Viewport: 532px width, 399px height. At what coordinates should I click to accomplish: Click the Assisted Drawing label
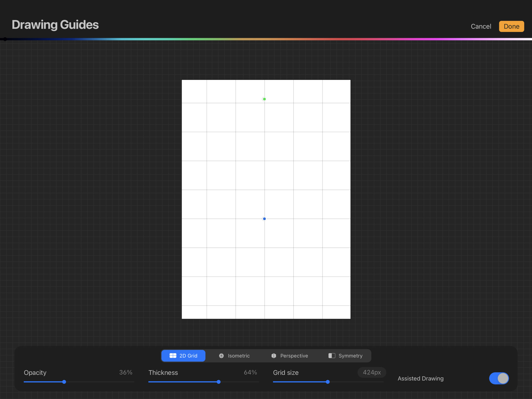(x=420, y=379)
